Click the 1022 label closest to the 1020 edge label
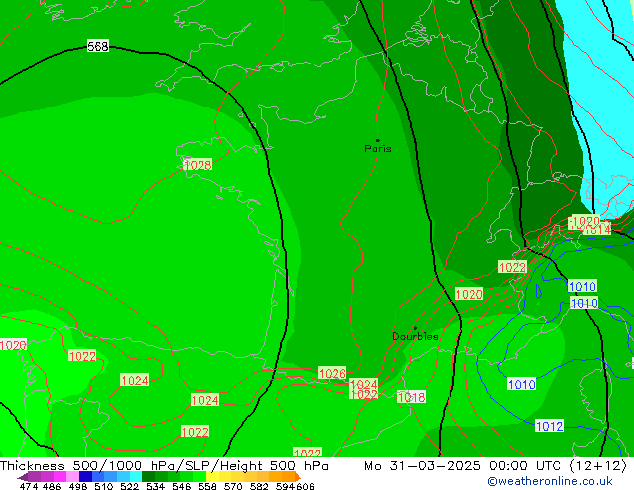Image resolution: width=634 pixels, height=490 pixels. pos(82,356)
